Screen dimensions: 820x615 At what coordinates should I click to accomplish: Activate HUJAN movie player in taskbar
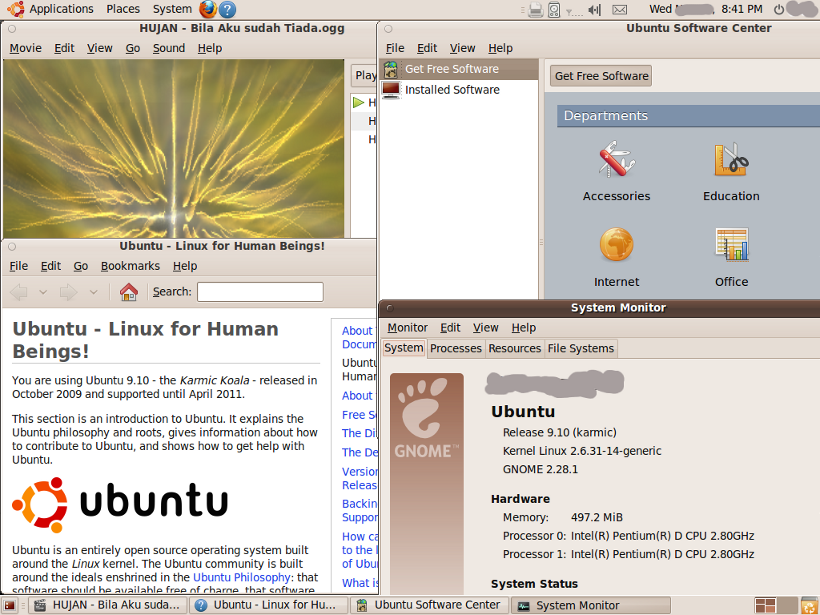tap(107, 606)
